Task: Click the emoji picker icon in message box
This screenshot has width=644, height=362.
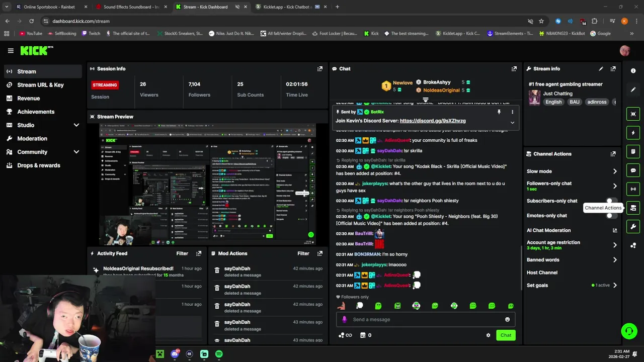Action: 507,319
